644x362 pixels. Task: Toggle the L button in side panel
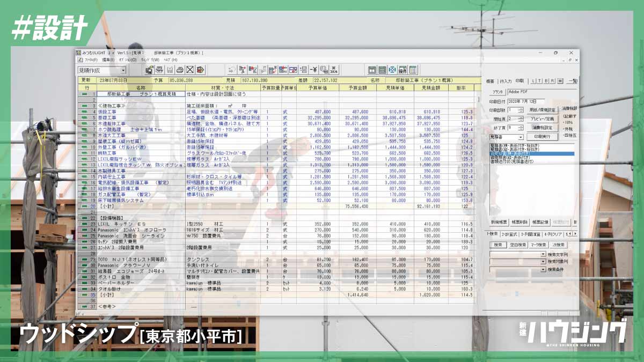[533, 81]
